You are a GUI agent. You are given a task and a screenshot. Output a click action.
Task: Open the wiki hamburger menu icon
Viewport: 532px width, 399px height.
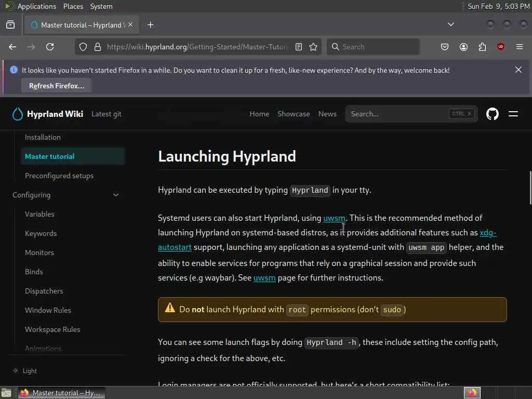[x=513, y=114]
